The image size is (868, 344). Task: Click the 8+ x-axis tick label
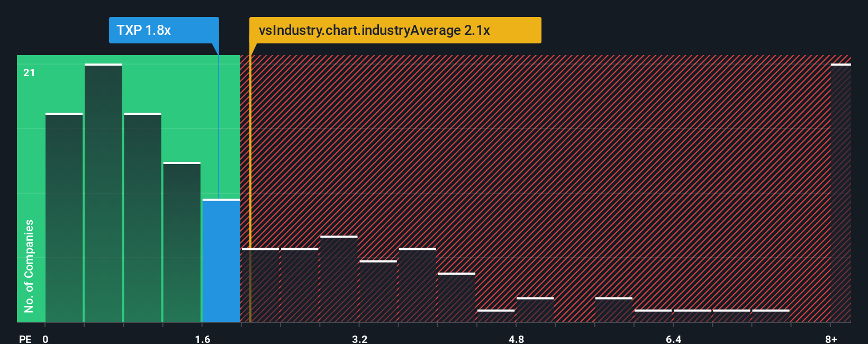[831, 339]
